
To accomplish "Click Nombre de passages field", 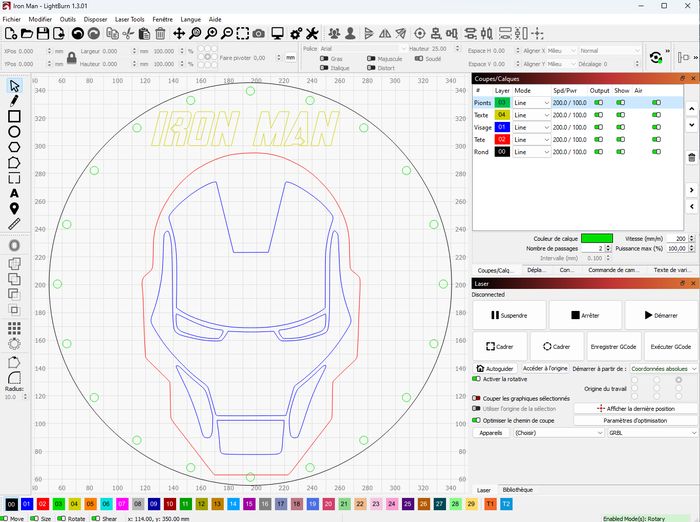I will pyautogui.click(x=595, y=248).
